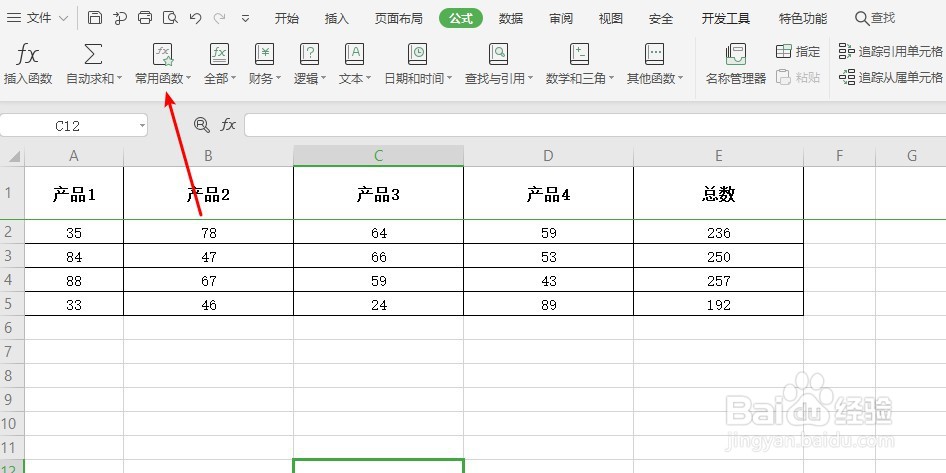Click 追踪引用单元格
This screenshot has width=946, height=473.
[891, 51]
